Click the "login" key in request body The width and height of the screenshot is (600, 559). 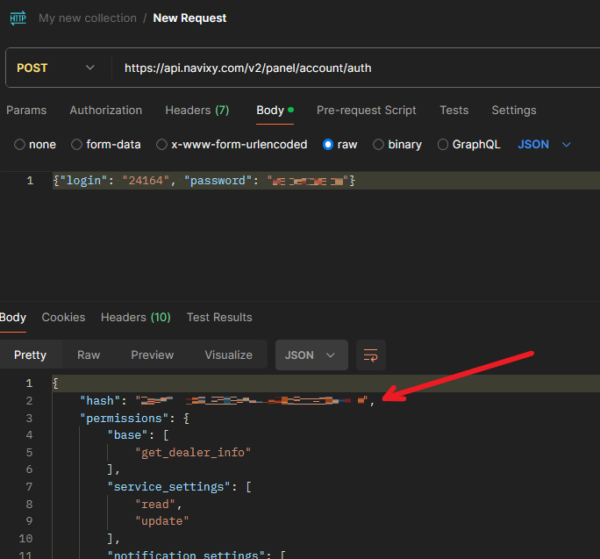click(x=83, y=180)
